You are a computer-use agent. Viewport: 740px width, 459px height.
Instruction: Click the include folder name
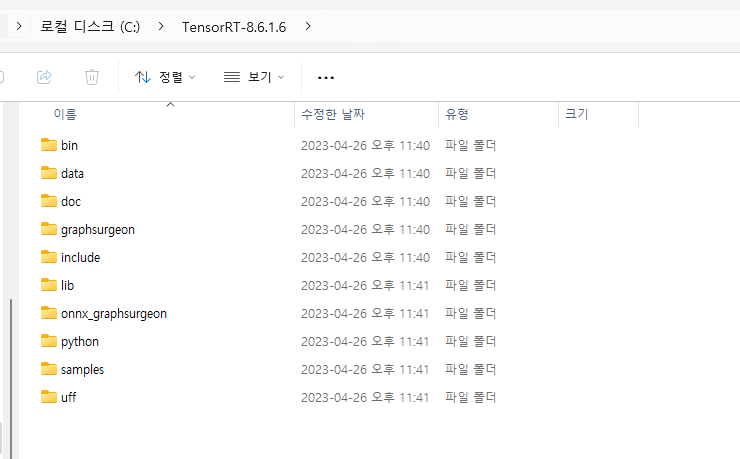[x=80, y=258]
